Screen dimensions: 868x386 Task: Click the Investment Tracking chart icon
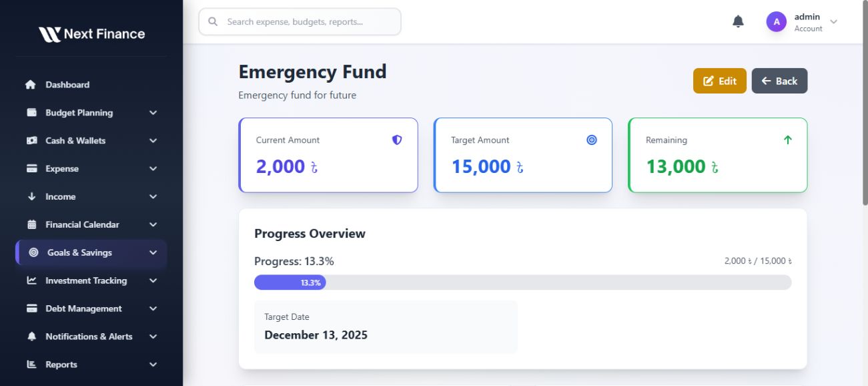31,280
